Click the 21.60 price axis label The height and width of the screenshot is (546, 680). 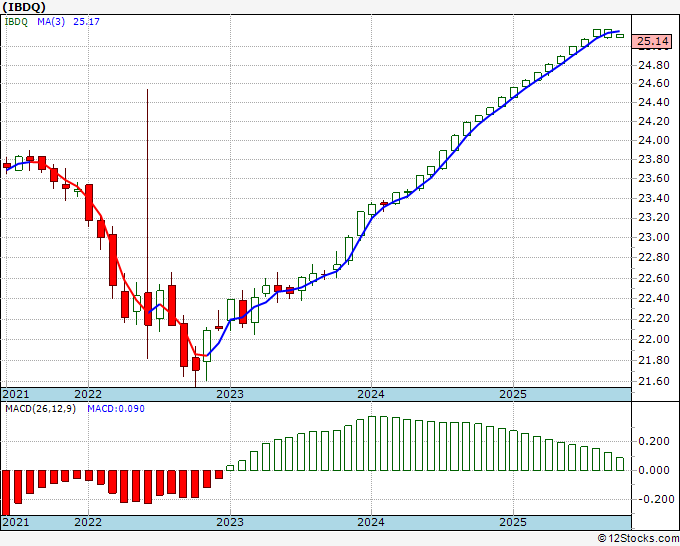[654, 381]
